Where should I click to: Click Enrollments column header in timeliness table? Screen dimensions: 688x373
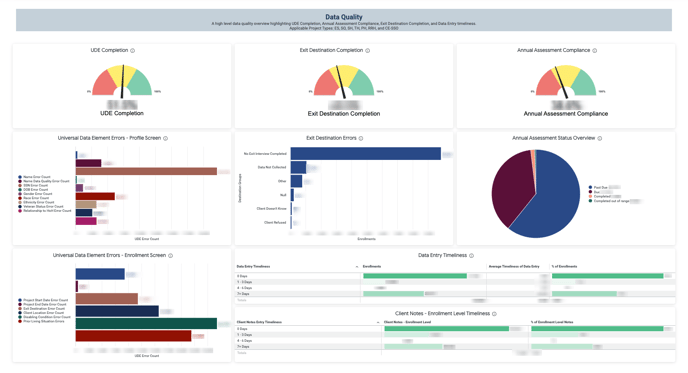tap(372, 266)
